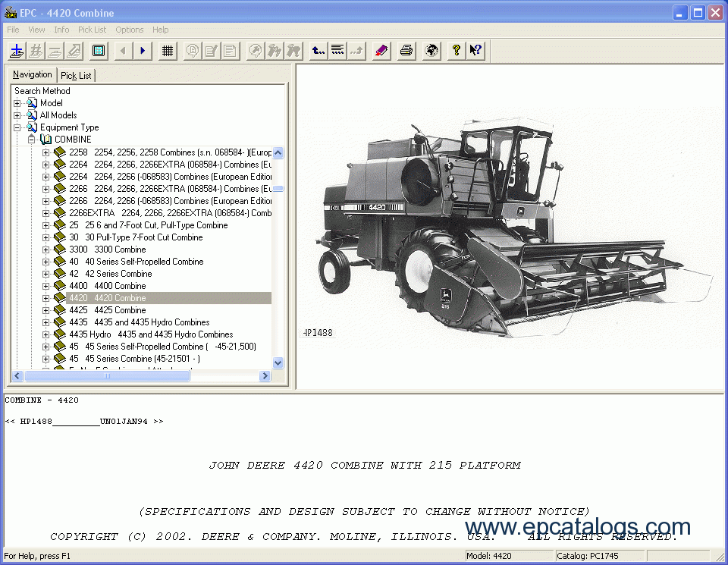
Task: Click the tree horizontal scrollbar left arrow
Action: (x=17, y=375)
